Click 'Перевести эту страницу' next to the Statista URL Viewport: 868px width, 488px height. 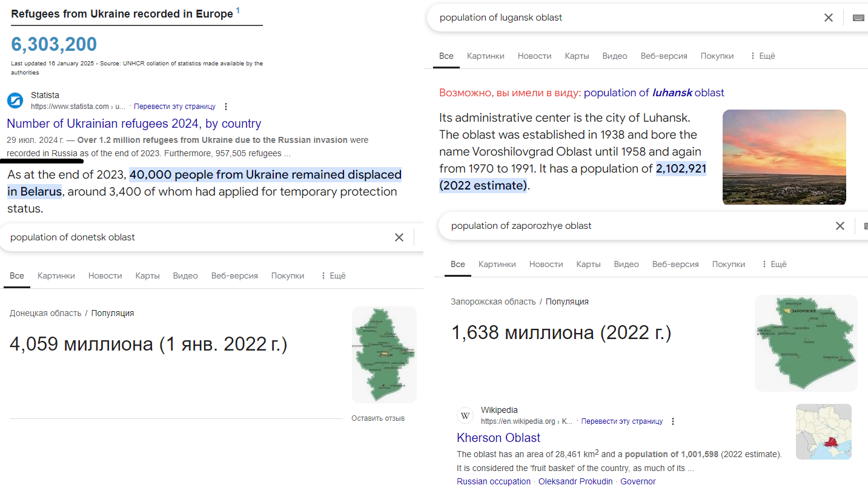click(174, 107)
